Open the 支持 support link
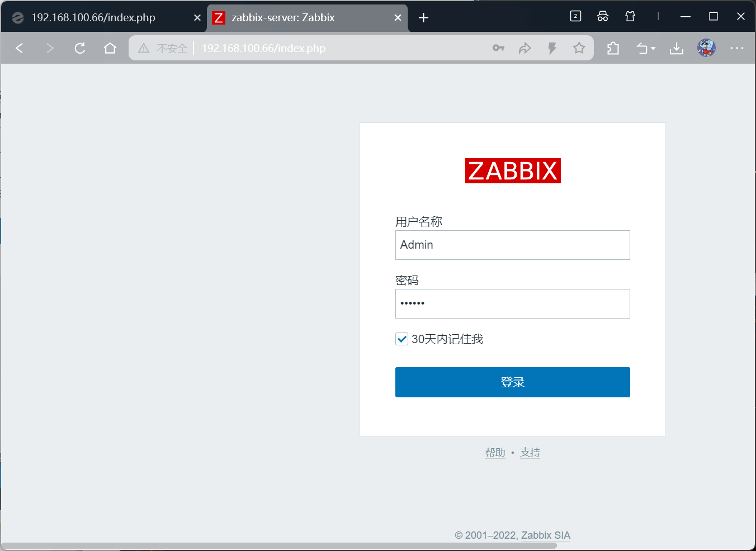This screenshot has height=551, width=756. (x=530, y=453)
